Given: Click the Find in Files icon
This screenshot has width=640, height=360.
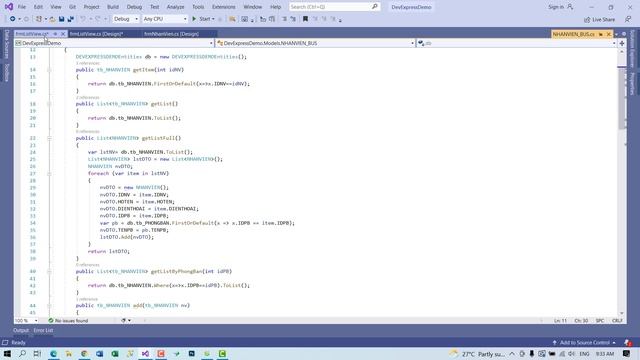Looking at the screenshot, I should coord(232,19).
